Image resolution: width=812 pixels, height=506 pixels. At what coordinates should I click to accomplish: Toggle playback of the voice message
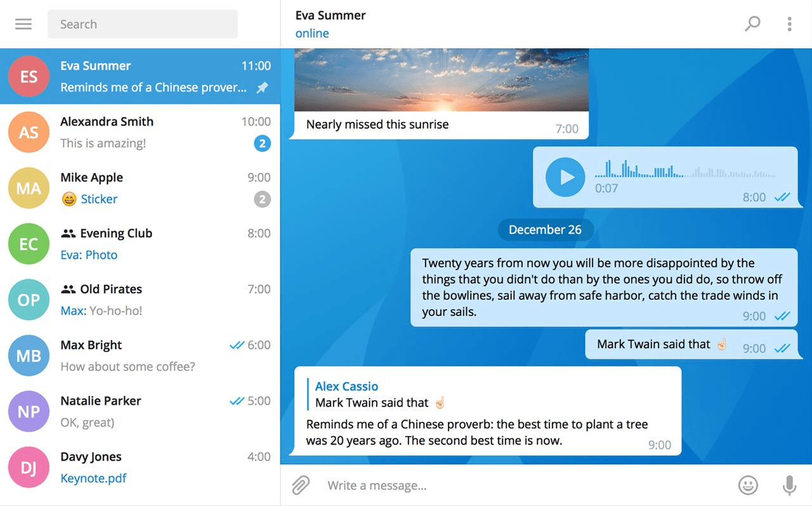(x=565, y=178)
